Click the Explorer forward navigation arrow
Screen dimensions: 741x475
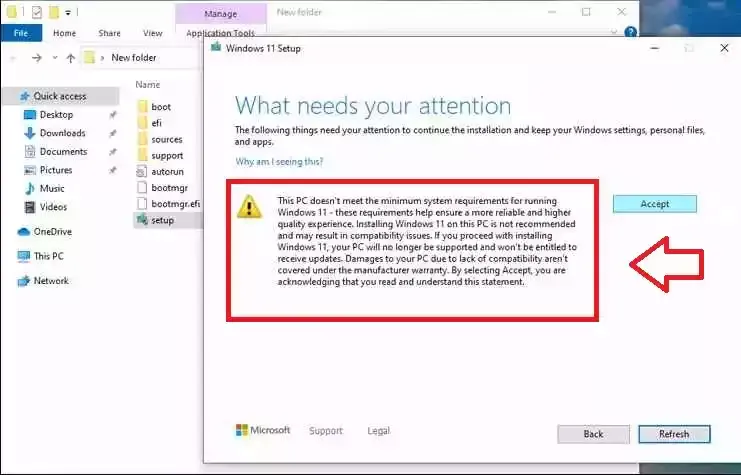[36, 58]
